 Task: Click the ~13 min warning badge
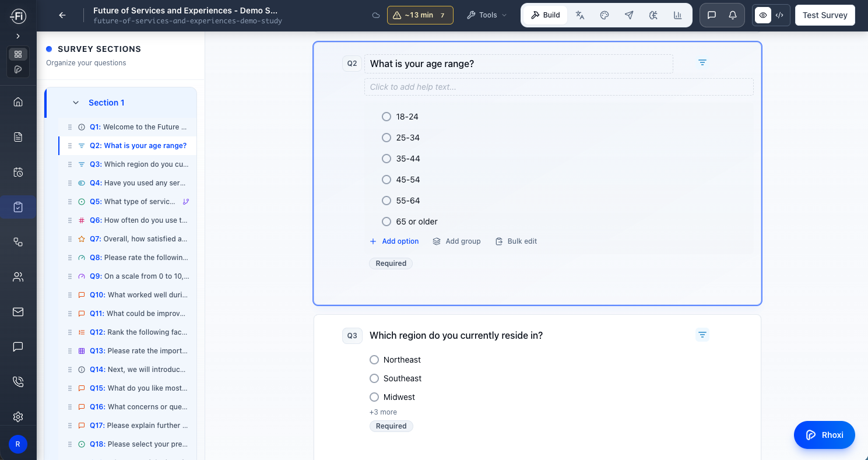pyautogui.click(x=420, y=15)
